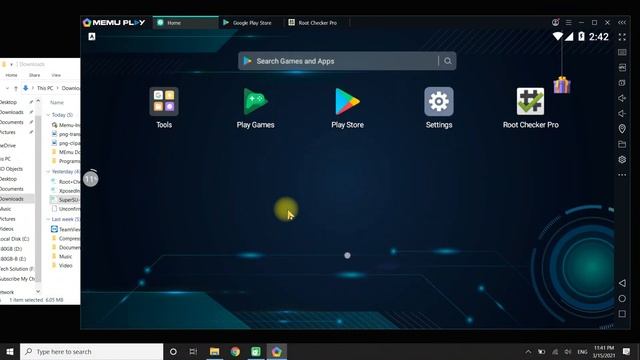The width and height of the screenshot is (640, 360).
Task: Open the Explorer Home ribbon tab
Action: coord(11,75)
